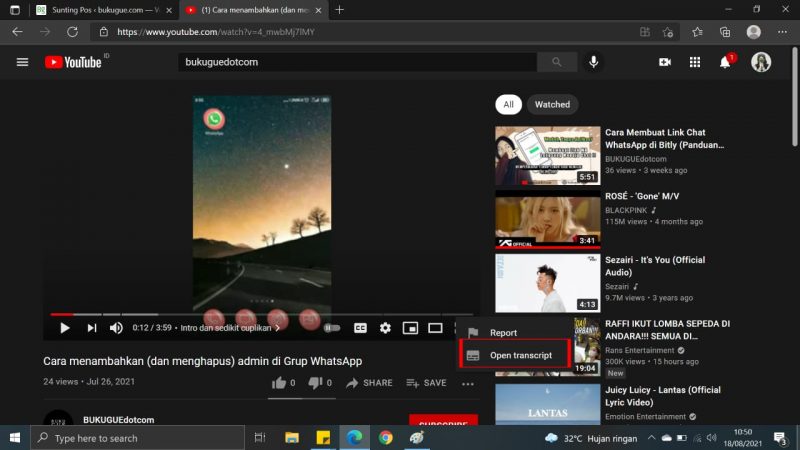
Task: Open browser Collections icon
Action: [x=725, y=32]
